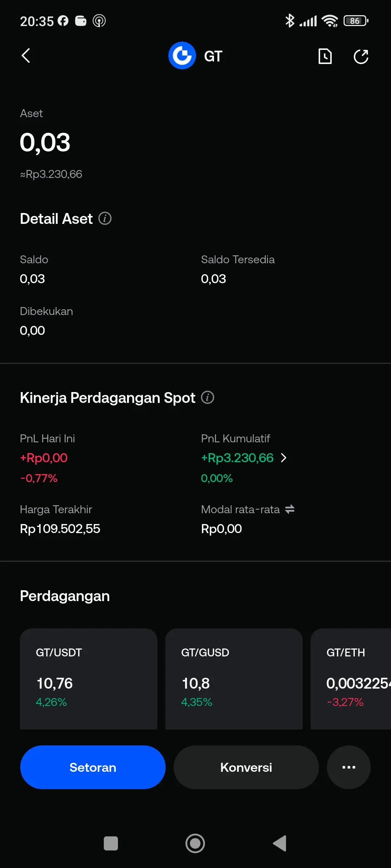Open Detail Aset info icon
The width and height of the screenshot is (391, 868).
click(x=105, y=218)
